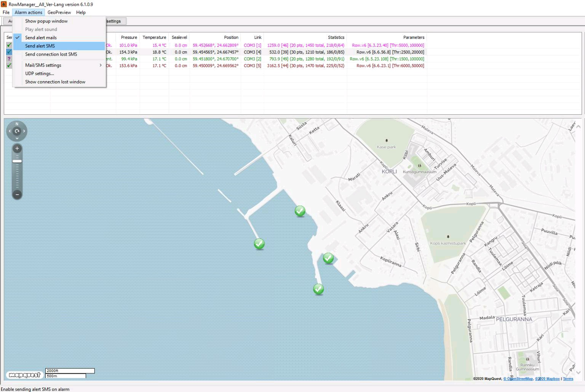Image resolution: width=585 pixels, height=392 pixels.
Task: Click the westernmost green checkmark map marker
Action: 259,243
